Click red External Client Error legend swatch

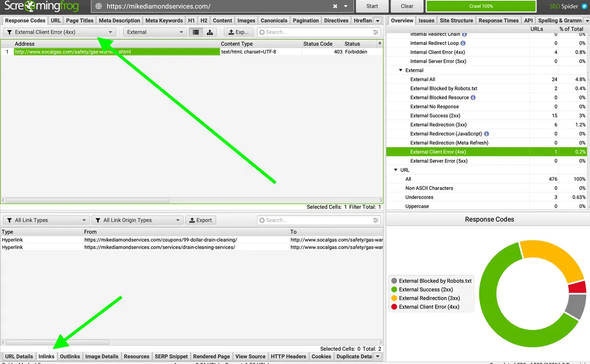(394, 307)
